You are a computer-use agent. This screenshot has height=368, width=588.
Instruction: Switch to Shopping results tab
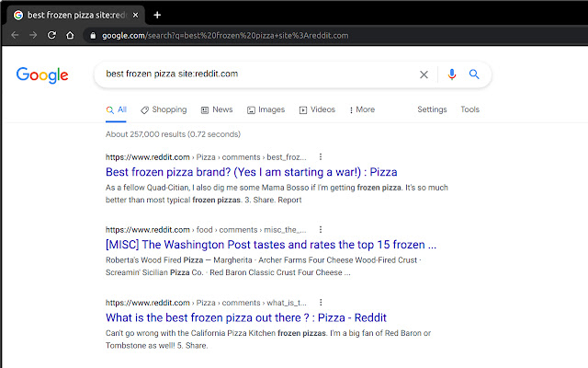coord(164,109)
